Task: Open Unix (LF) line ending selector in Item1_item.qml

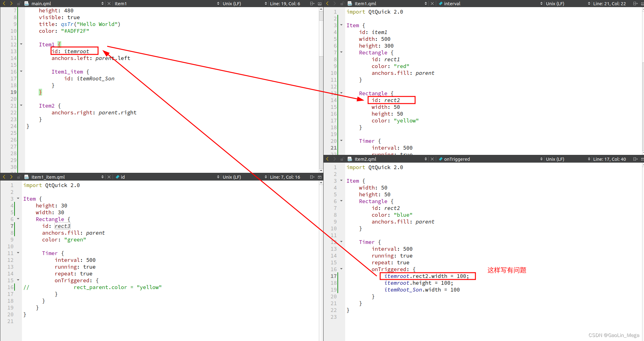Action: 232,177
